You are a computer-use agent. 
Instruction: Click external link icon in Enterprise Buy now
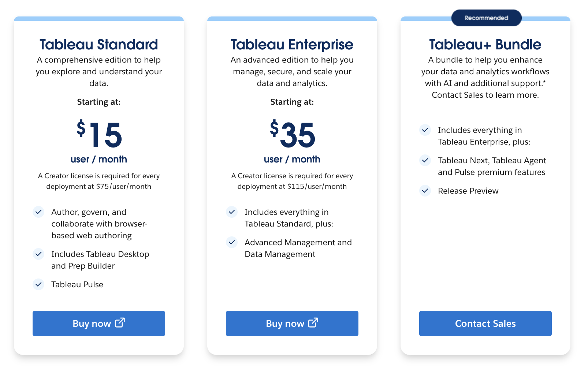[313, 323]
